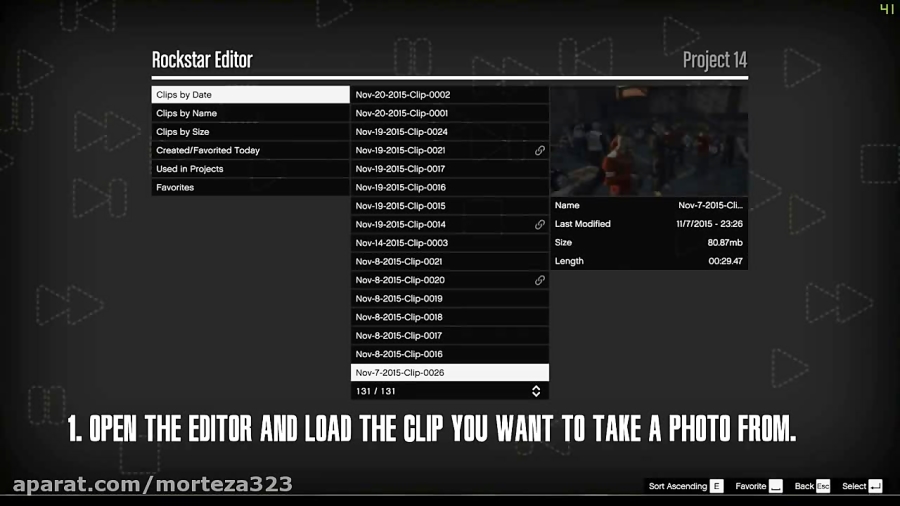Select highlighted clip Nov-7-2015-Clip-0026
This screenshot has height=506, width=900.
(449, 372)
